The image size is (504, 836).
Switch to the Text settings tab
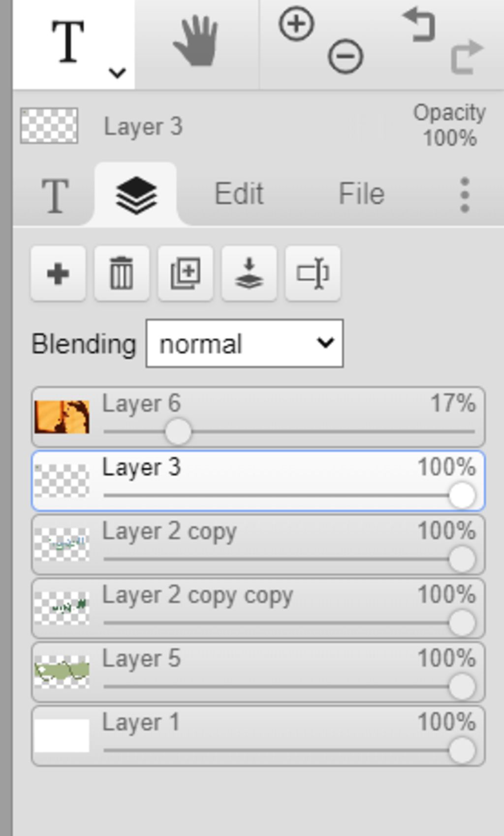click(55, 196)
